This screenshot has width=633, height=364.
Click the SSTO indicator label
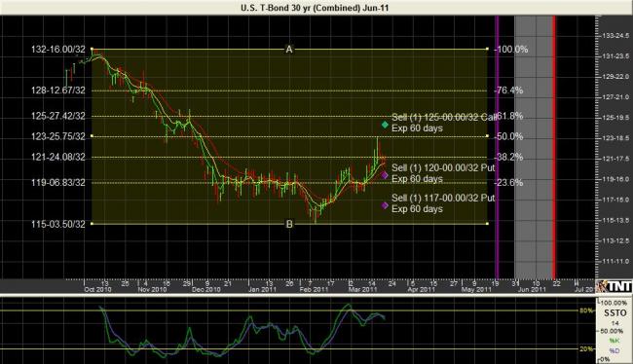[615, 312]
